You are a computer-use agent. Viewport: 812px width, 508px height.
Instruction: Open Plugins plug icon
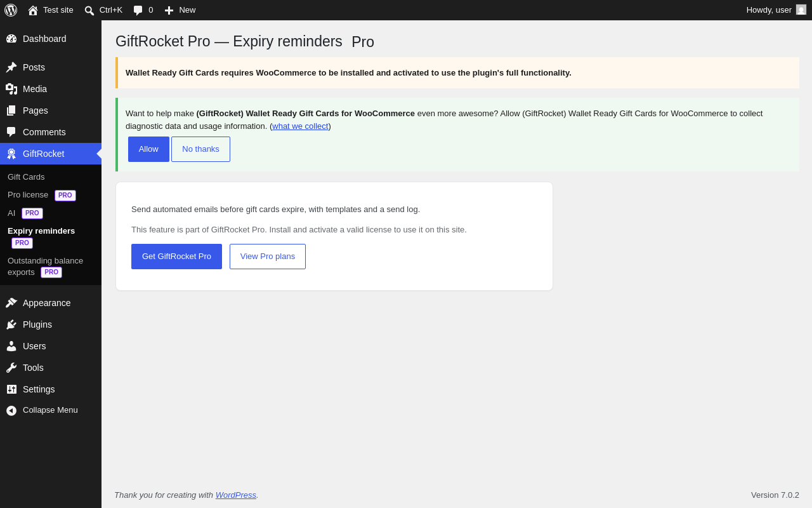click(11, 324)
